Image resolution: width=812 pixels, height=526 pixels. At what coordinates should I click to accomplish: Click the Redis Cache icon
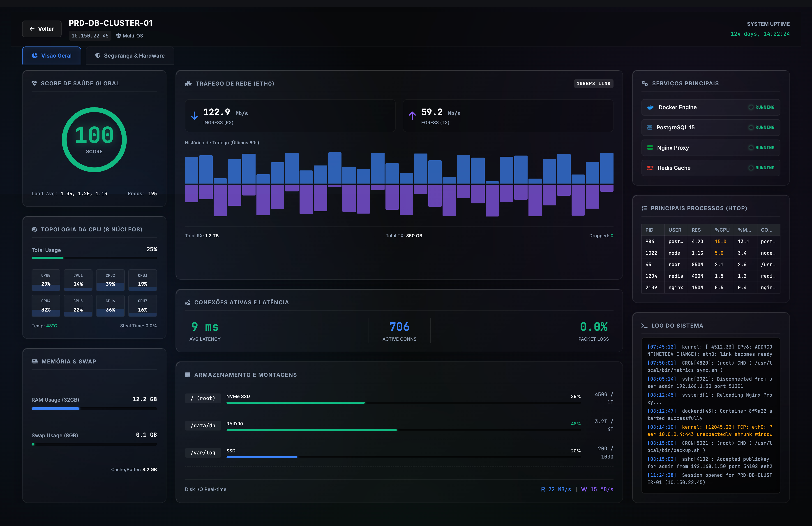650,168
